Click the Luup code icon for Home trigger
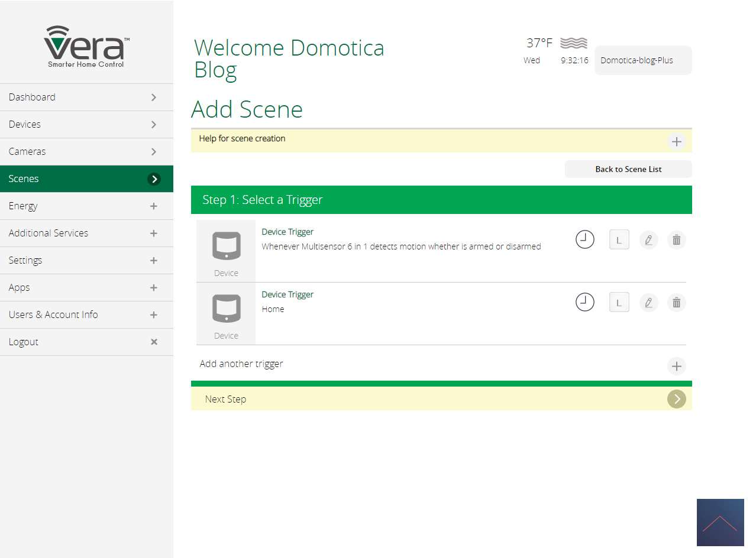 (x=619, y=303)
